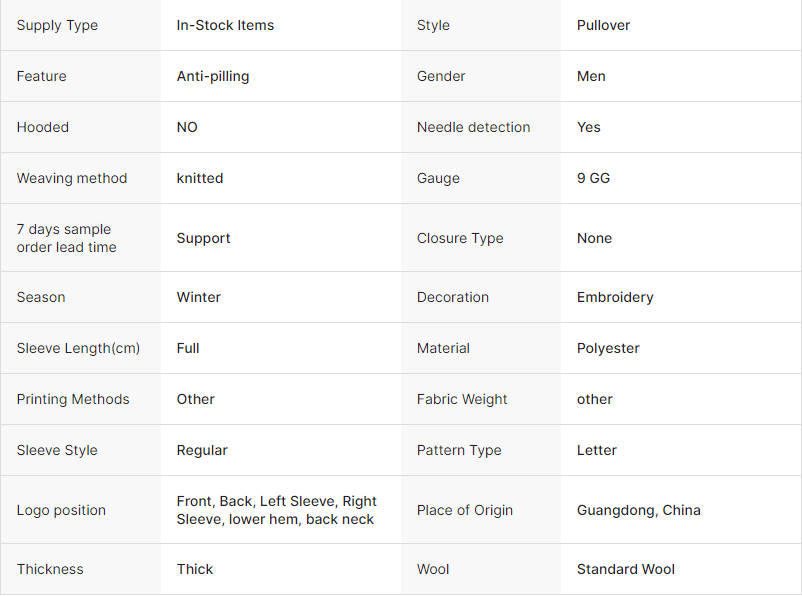The image size is (802, 596).
Task: Select 7 days sample order lead time label
Action: click(x=66, y=238)
